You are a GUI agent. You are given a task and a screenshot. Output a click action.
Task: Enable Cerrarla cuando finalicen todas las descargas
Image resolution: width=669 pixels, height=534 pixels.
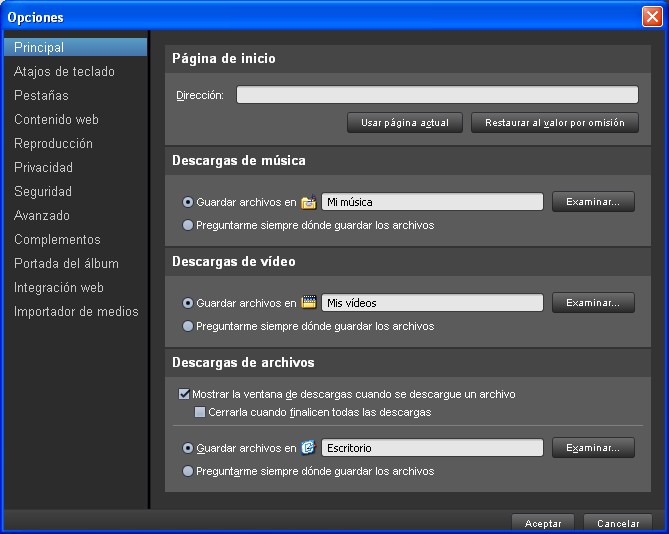pyautogui.click(x=200, y=412)
